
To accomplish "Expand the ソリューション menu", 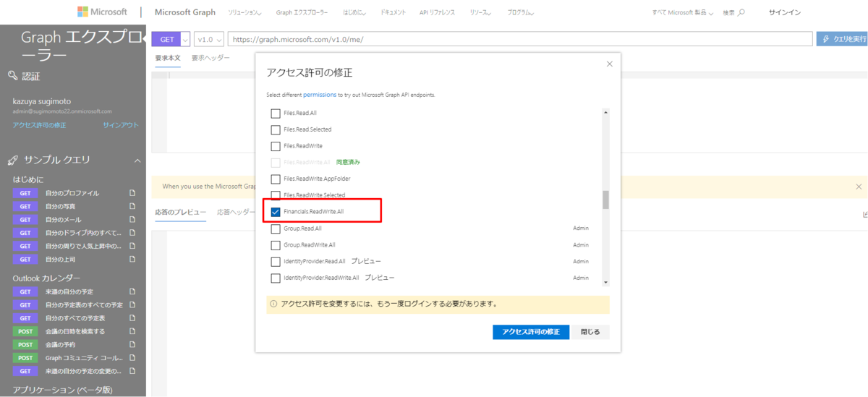I will [x=245, y=13].
